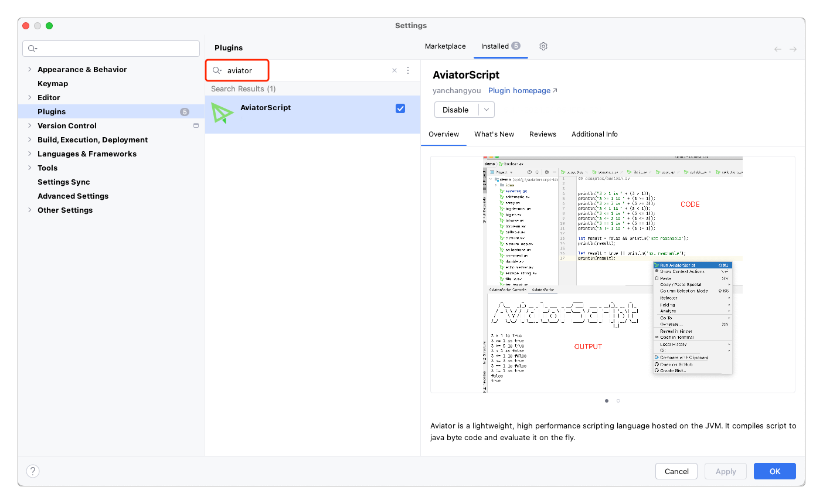Clear the plugin search text

[395, 70]
